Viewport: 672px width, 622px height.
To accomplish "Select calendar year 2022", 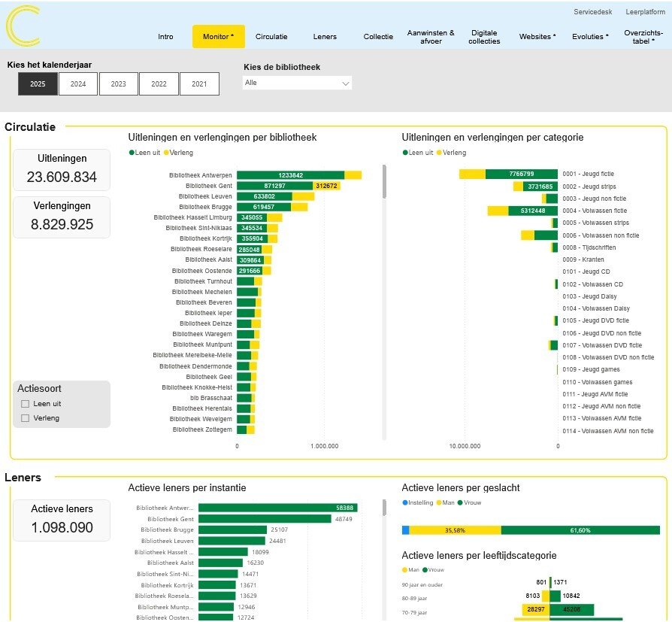I will [159, 83].
